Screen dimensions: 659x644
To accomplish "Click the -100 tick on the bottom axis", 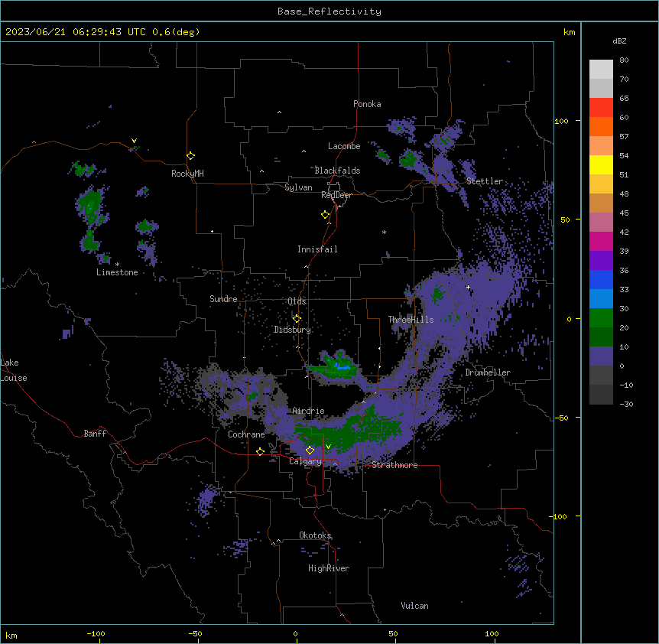I will click(x=96, y=634).
